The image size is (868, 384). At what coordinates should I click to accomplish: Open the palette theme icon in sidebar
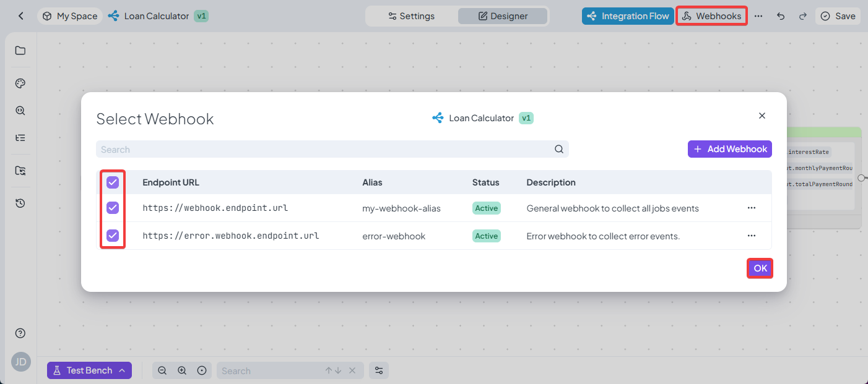(x=20, y=83)
